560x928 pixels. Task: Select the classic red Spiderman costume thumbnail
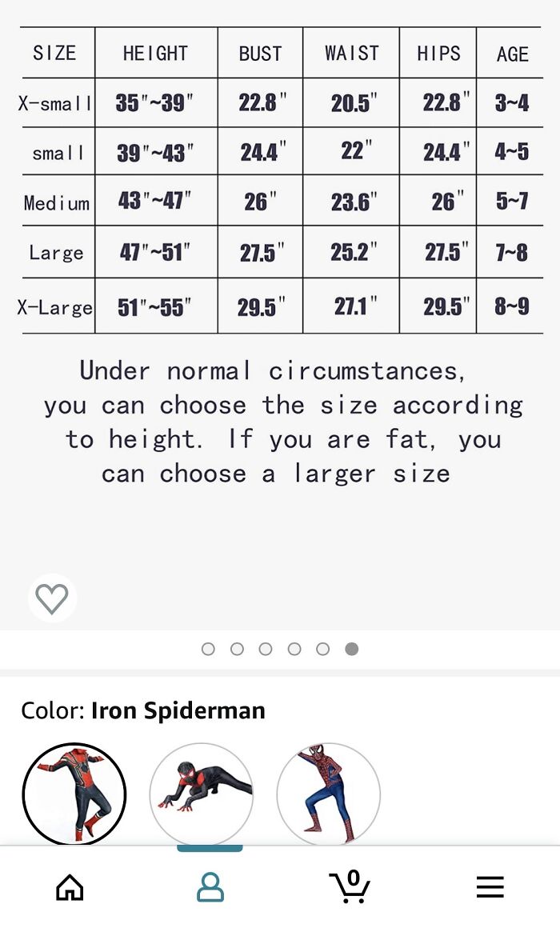point(327,794)
